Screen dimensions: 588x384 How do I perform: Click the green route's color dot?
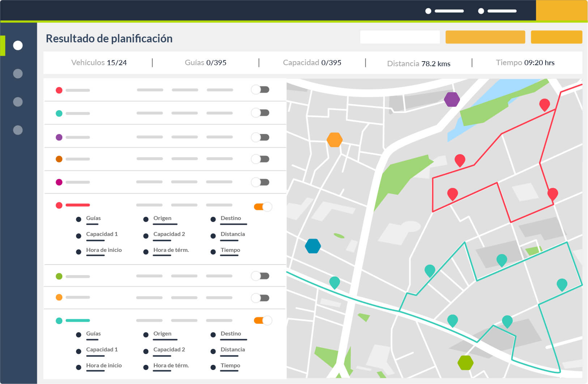(59, 276)
